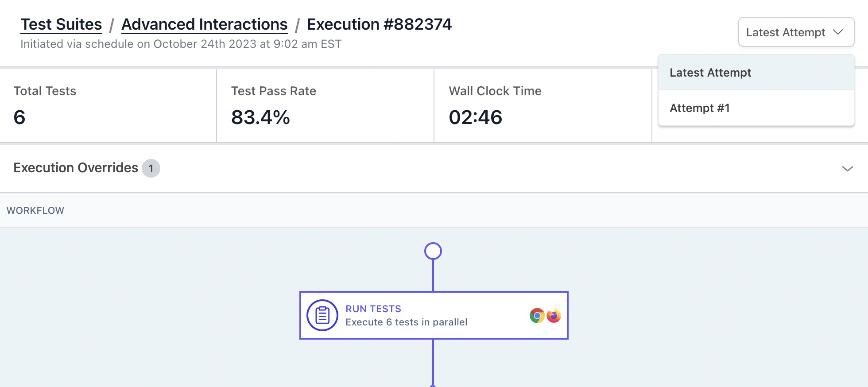The height and width of the screenshot is (387, 868).
Task: Open the Advanced Interactions breadcrumb link
Action: [204, 24]
